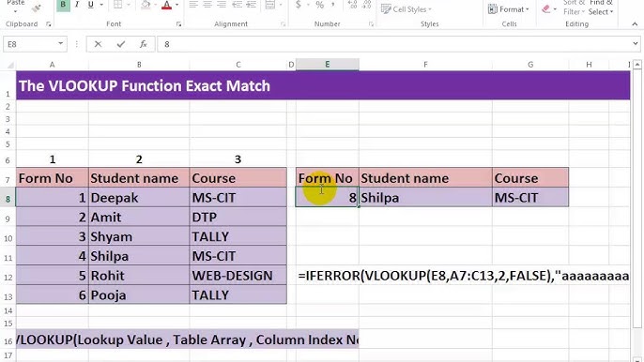Collapse the ribbon with the up chevron
644x362 pixels.
(635, 24)
